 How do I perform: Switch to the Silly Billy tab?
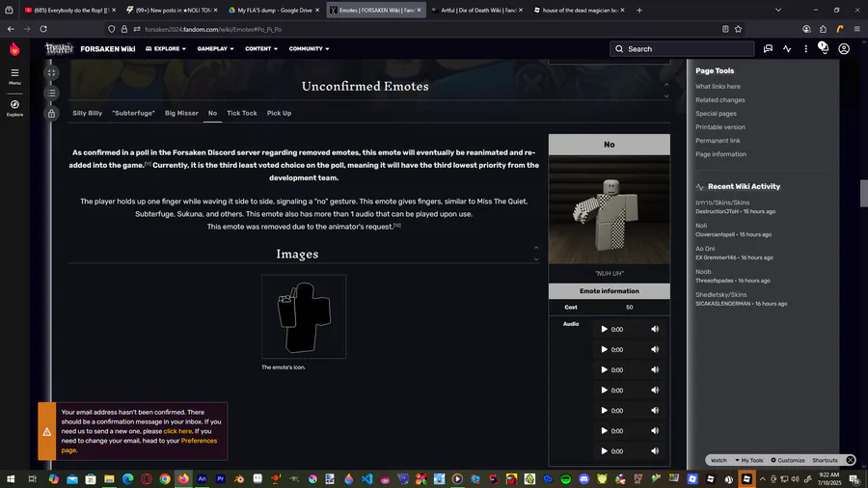pos(88,113)
